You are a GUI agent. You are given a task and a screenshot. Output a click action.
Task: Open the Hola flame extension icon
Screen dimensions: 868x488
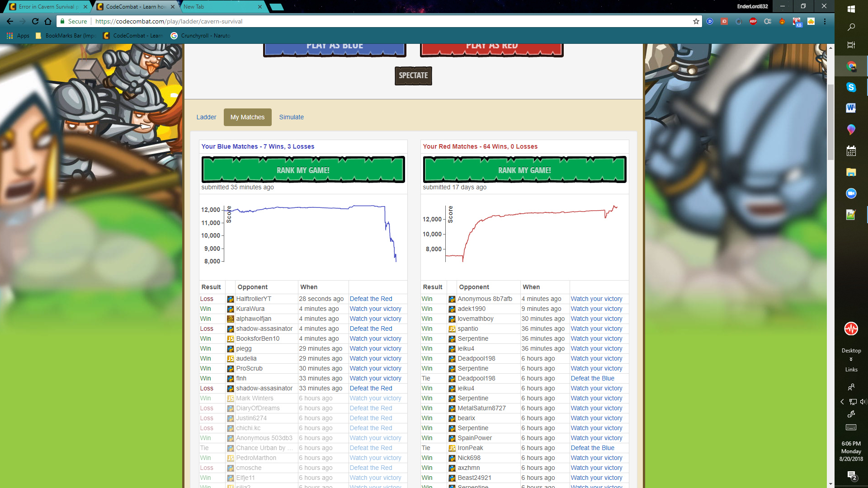click(x=782, y=21)
